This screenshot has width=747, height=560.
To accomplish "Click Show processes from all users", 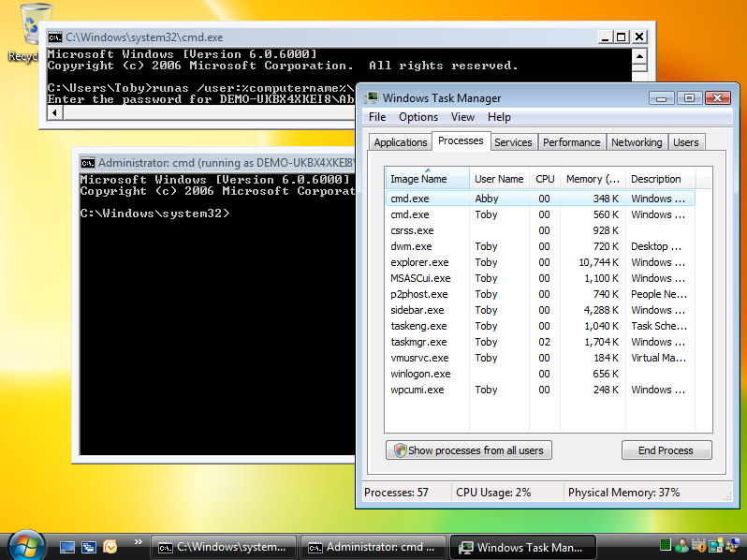I will point(469,450).
